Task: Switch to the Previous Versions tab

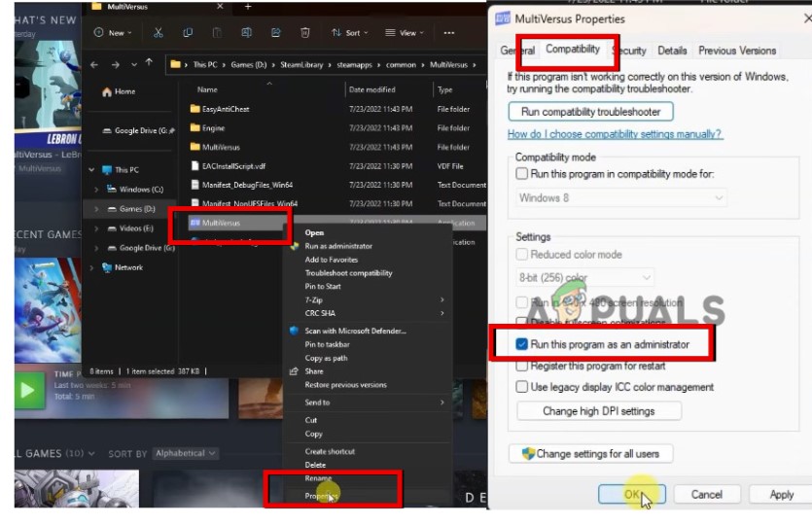Action: (737, 51)
